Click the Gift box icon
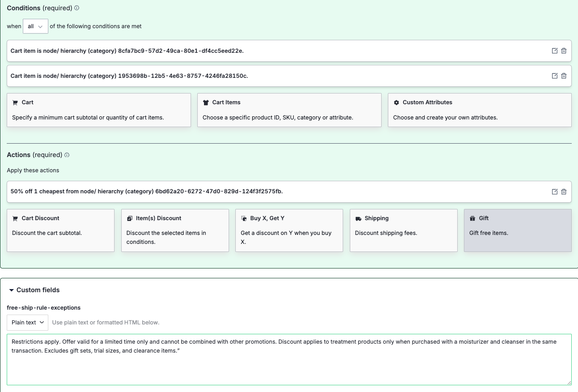Screen dimensions: 578x392 (x=472, y=218)
